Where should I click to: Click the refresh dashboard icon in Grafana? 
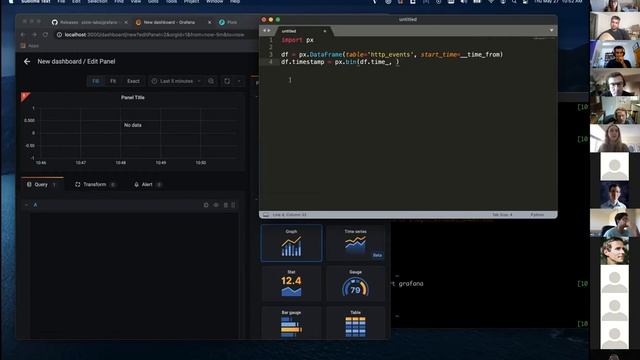point(227,81)
